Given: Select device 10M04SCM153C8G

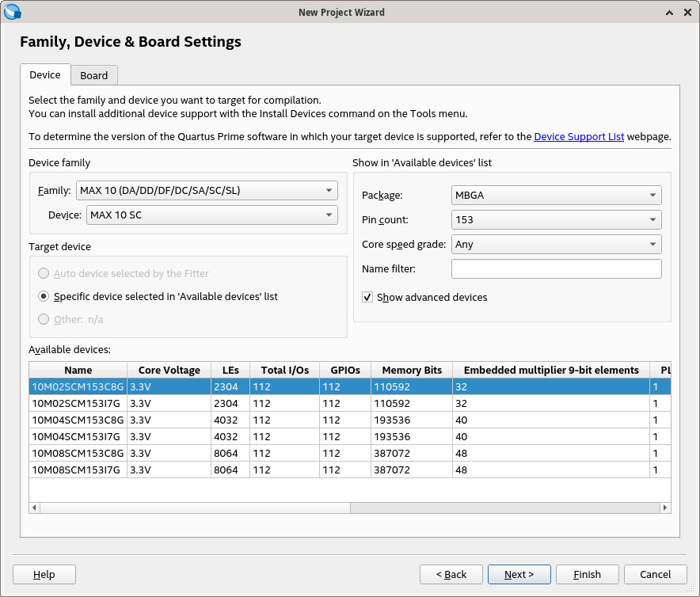Looking at the screenshot, I should point(78,420).
